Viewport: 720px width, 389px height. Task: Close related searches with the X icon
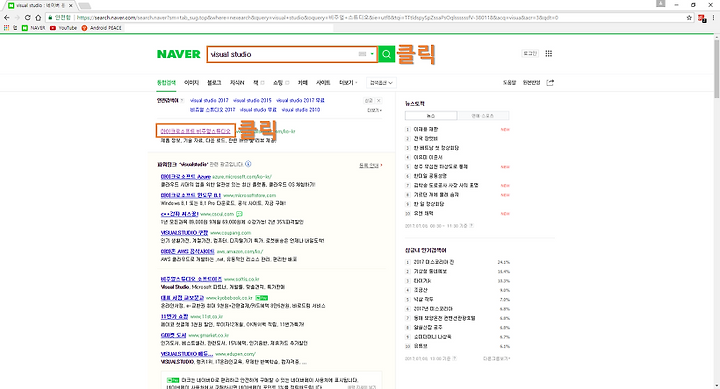pos(379,101)
